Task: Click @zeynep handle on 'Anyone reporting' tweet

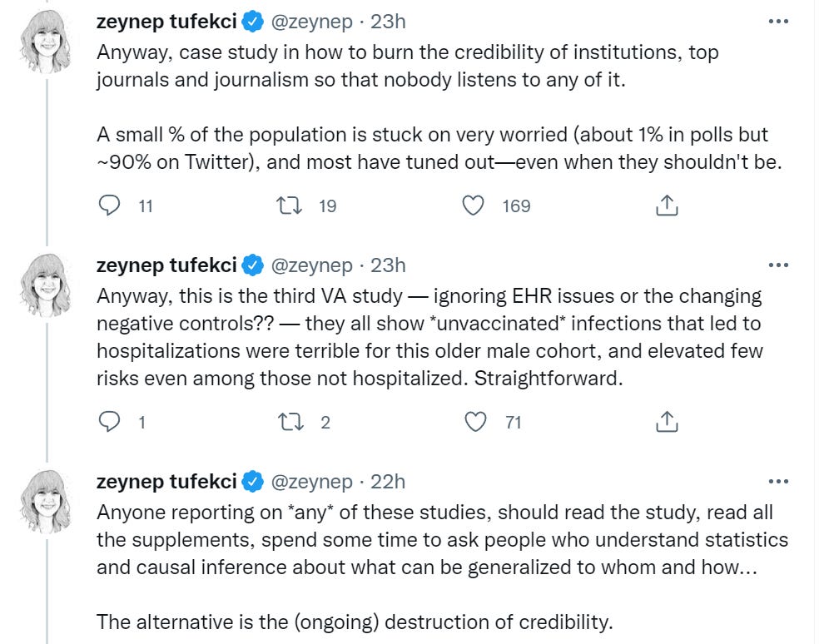Action: coord(311,481)
